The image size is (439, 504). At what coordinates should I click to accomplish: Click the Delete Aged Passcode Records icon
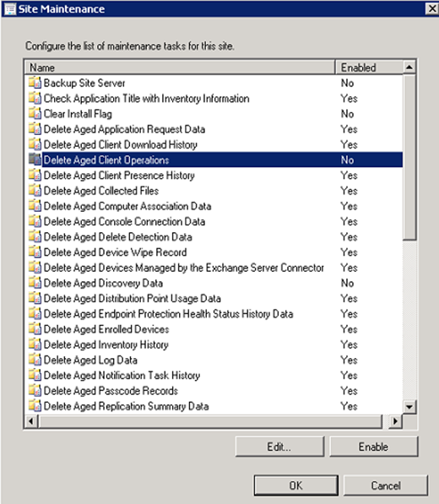[x=35, y=391]
